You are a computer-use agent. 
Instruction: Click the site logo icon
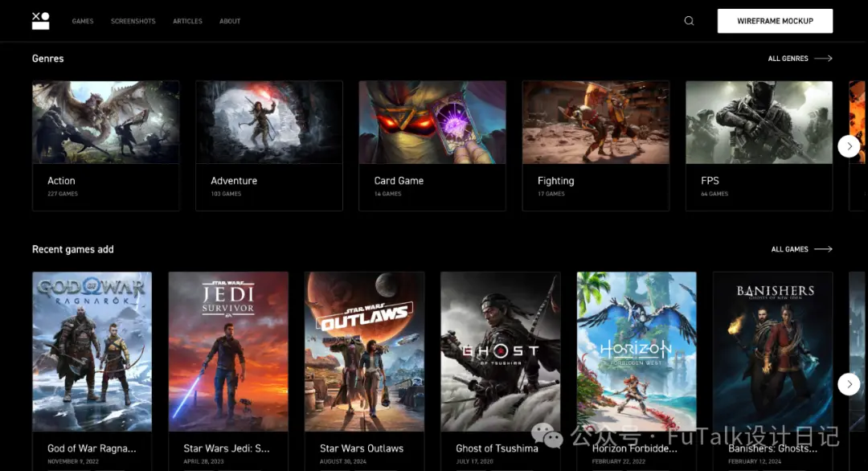pos(40,20)
